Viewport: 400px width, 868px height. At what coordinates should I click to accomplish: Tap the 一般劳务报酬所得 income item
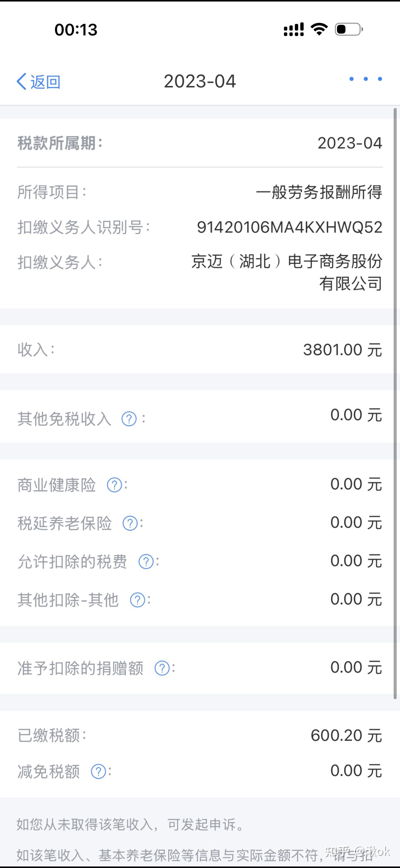tap(319, 192)
